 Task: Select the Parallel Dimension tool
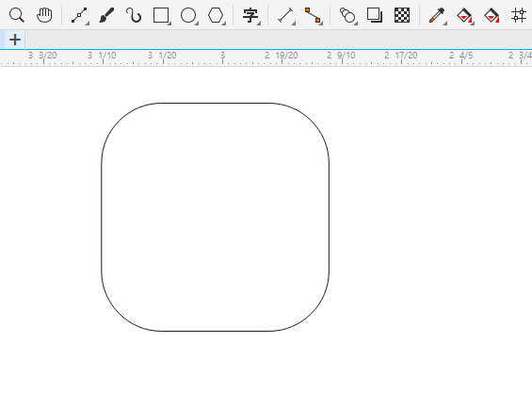285,15
